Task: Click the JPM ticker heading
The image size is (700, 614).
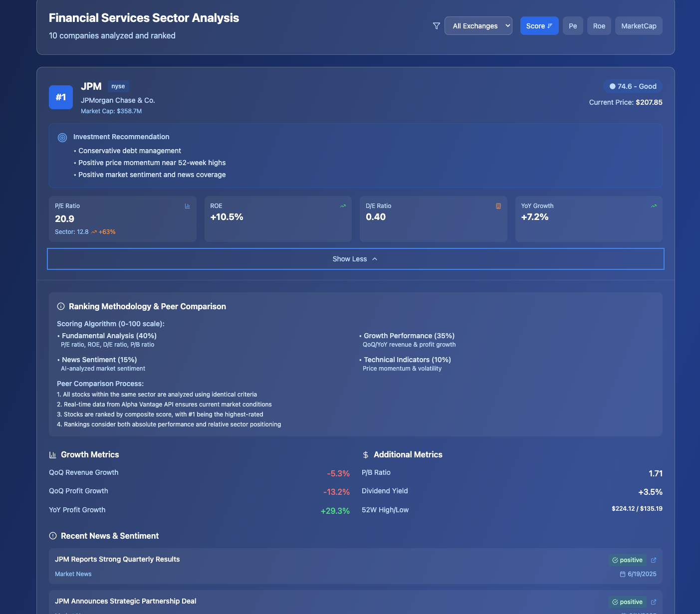Action: [91, 86]
